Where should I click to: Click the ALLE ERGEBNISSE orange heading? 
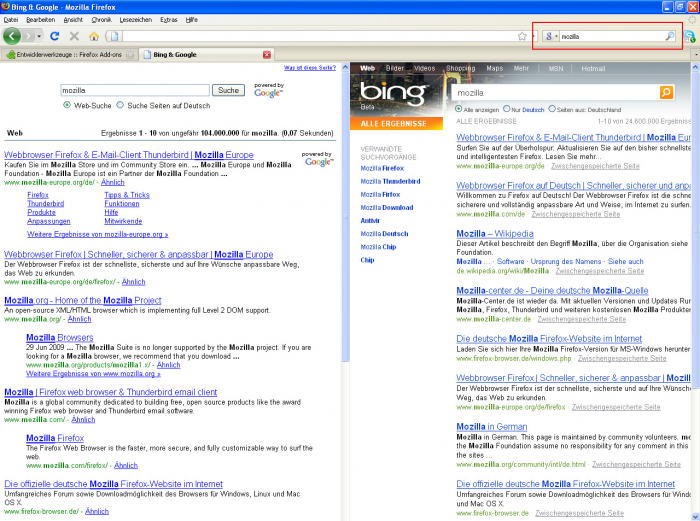click(x=396, y=124)
